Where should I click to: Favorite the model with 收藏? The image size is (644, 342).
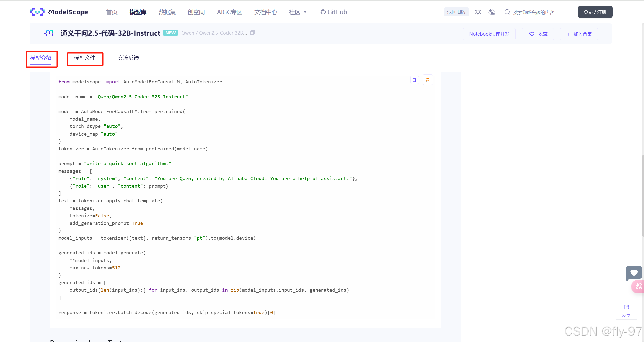point(538,34)
